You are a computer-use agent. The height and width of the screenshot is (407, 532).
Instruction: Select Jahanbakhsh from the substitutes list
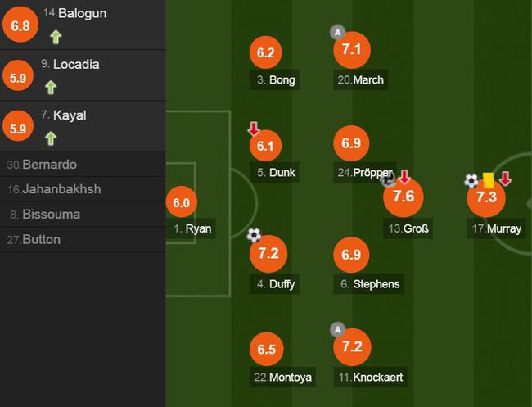(83, 189)
